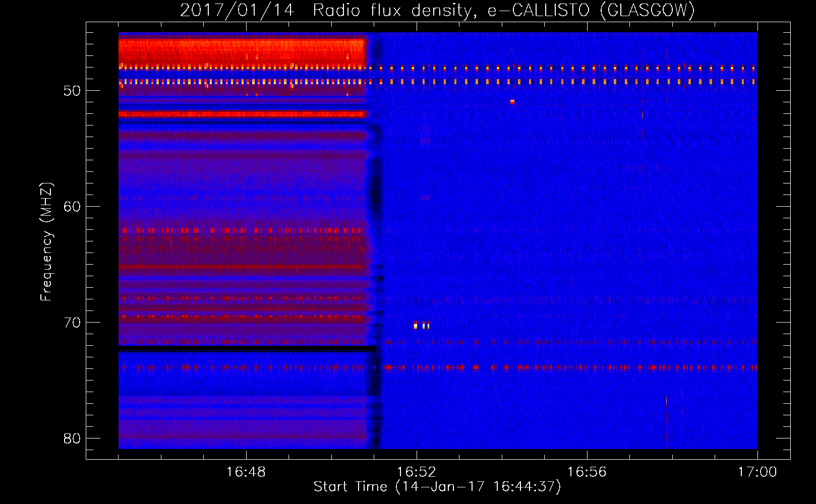Click the 17:00 time tick label

tap(757, 472)
